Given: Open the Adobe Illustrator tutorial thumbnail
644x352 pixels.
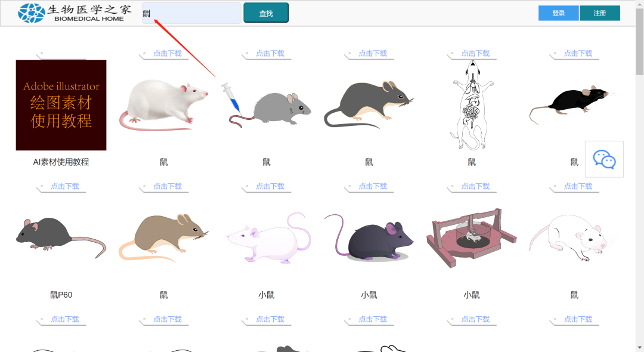Looking at the screenshot, I should [61, 105].
